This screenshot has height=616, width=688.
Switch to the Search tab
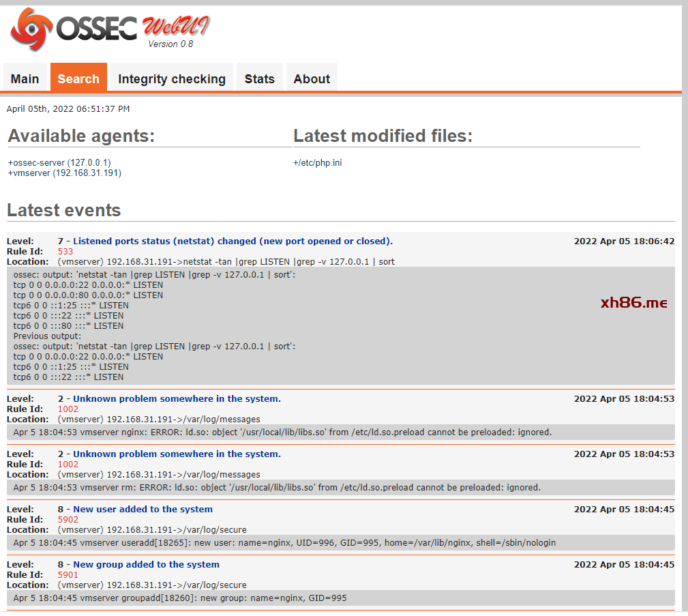[x=78, y=78]
